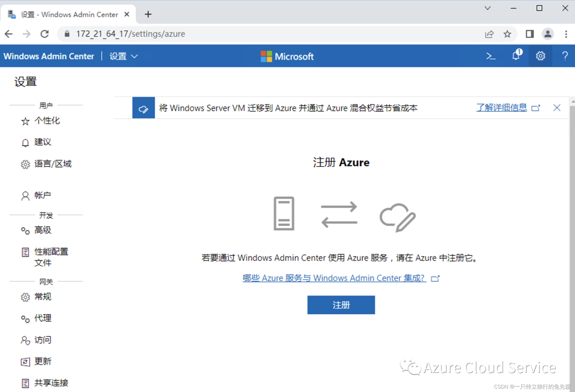The width and height of the screenshot is (575, 392).
Task: Click the document icon next to 性能配置文件
Action: click(25, 252)
